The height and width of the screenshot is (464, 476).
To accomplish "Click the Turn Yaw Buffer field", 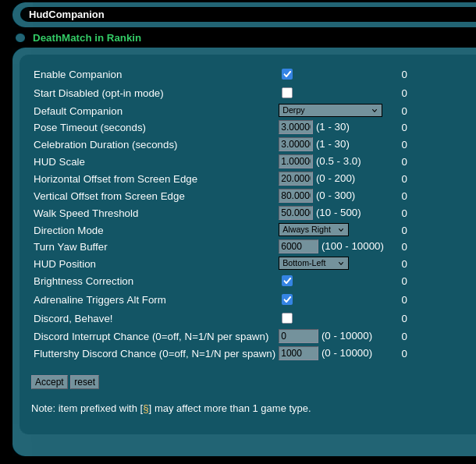I will coord(298,246).
